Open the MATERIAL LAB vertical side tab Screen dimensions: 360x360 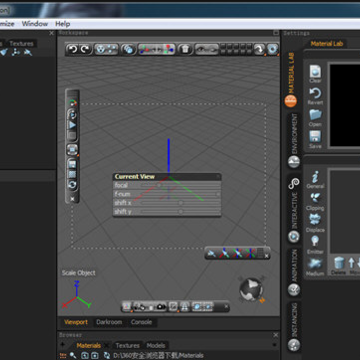coord(291,79)
